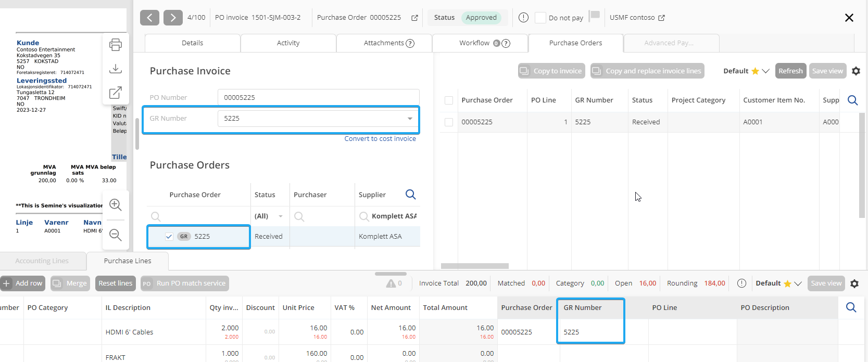Viewport: 868px width, 362px height.
Task: Go to the next invoice arrow
Action: [x=173, y=18]
